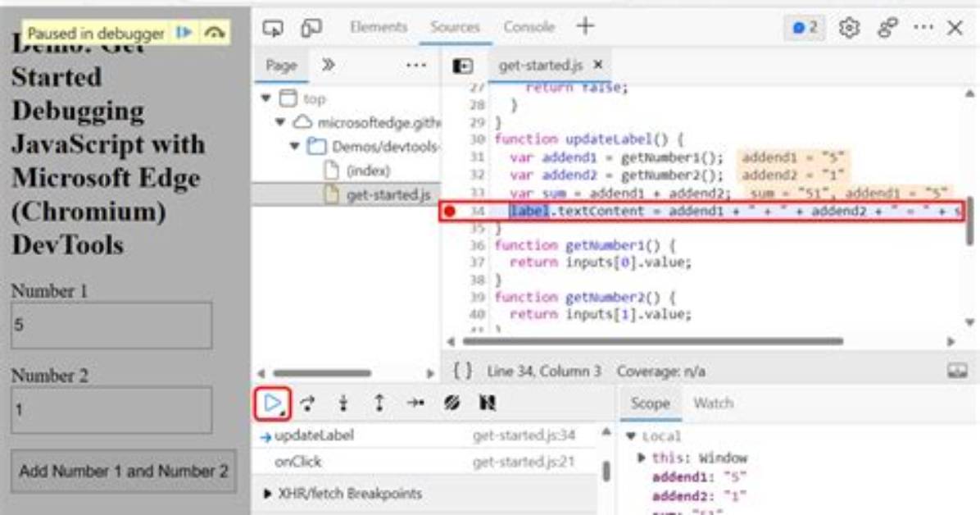Click Add Number 1 and Number 2 button
Image resolution: width=980 pixels, height=515 pixels.
tap(123, 471)
